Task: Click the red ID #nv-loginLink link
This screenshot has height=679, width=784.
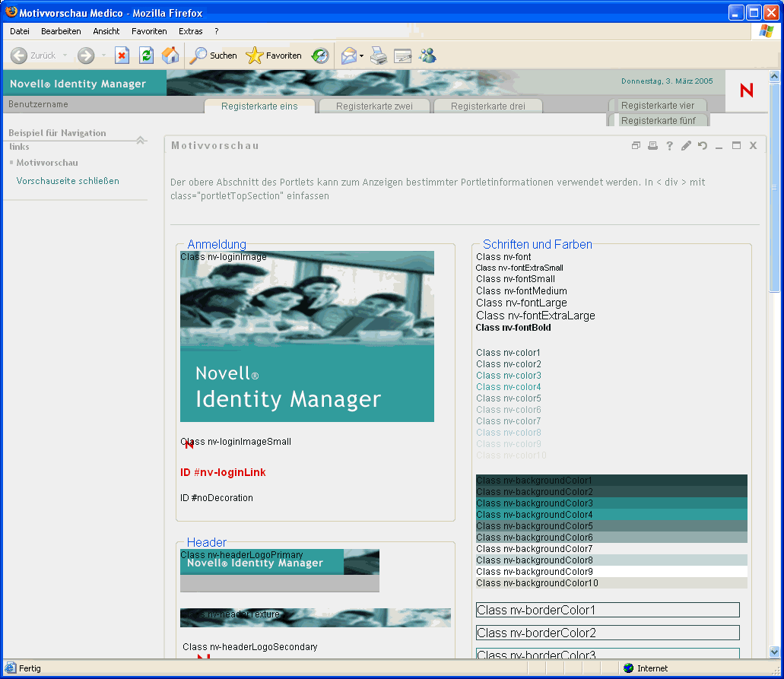Action: point(223,472)
